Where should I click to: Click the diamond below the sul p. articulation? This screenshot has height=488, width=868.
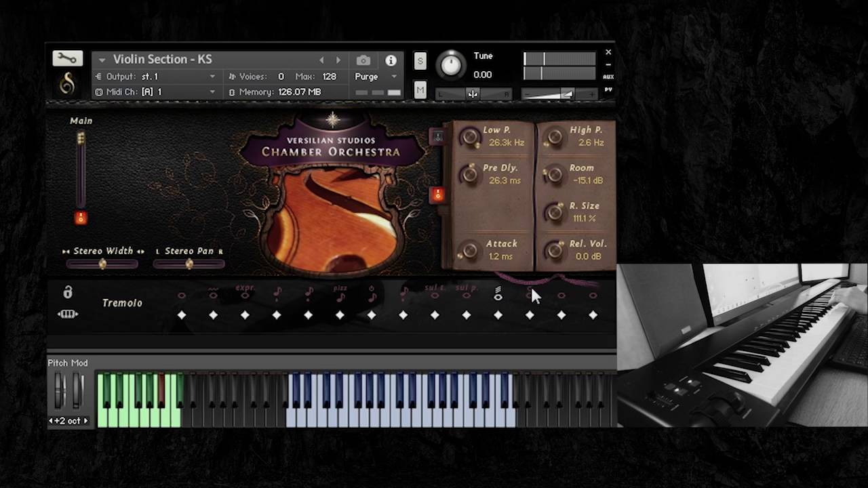tap(466, 315)
